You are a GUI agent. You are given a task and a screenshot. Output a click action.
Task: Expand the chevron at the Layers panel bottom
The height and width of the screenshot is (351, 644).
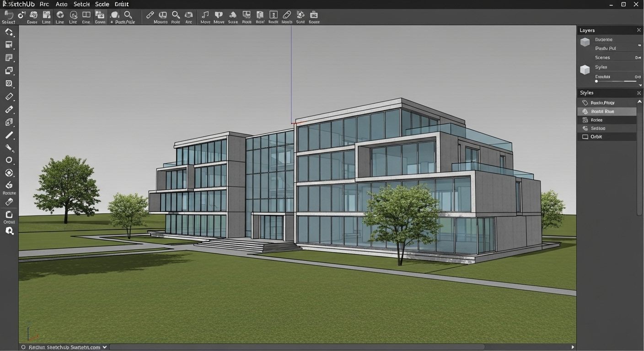coord(639,85)
